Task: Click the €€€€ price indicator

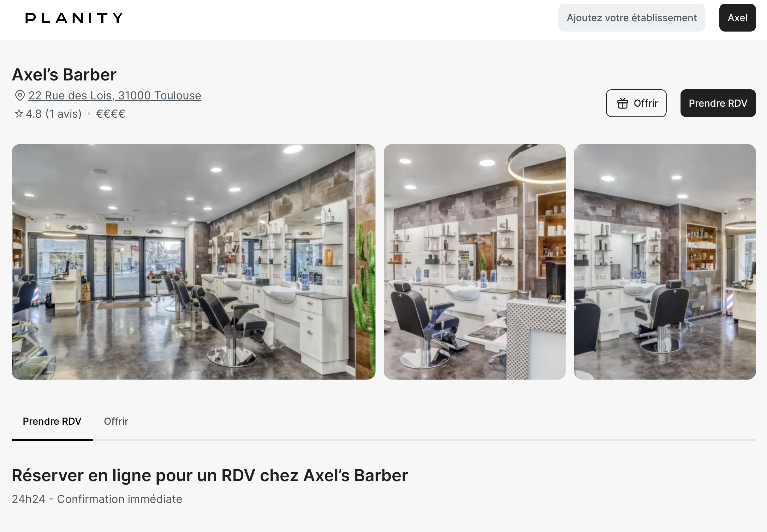Action: tap(110, 114)
